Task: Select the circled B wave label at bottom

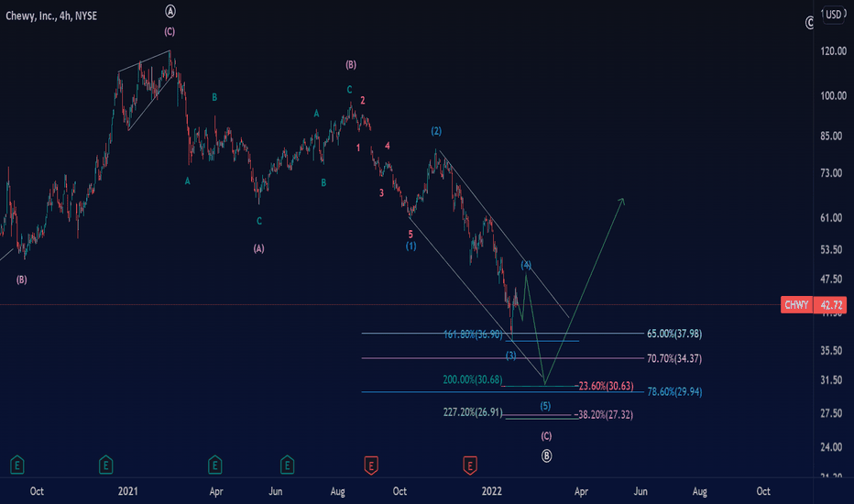Action: click(546, 456)
